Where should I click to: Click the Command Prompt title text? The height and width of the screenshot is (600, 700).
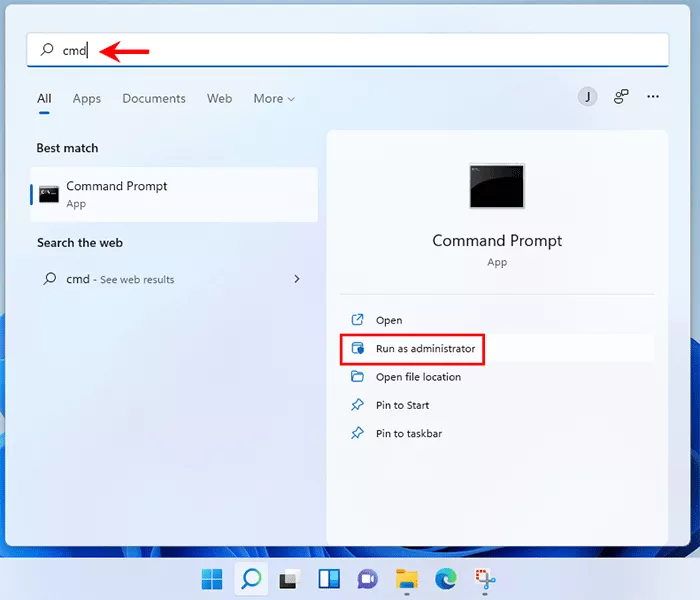click(x=497, y=241)
